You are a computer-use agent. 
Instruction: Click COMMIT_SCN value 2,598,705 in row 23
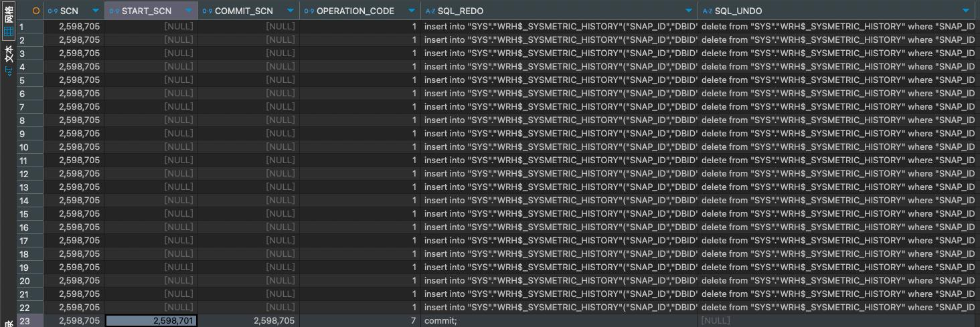(x=248, y=321)
